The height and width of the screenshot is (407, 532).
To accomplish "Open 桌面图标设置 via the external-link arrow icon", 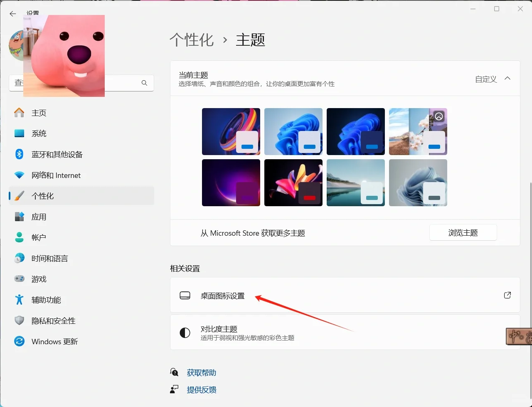I will coord(507,295).
